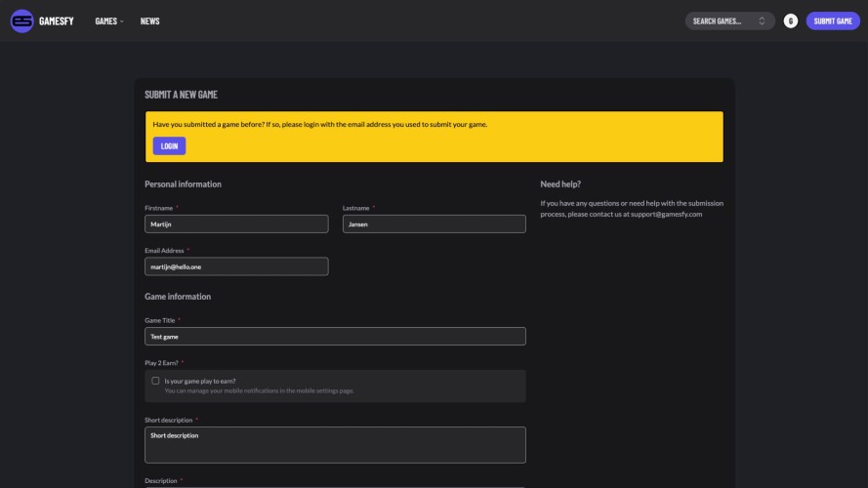
Task: Expand the Games menu
Action: pyautogui.click(x=109, y=21)
